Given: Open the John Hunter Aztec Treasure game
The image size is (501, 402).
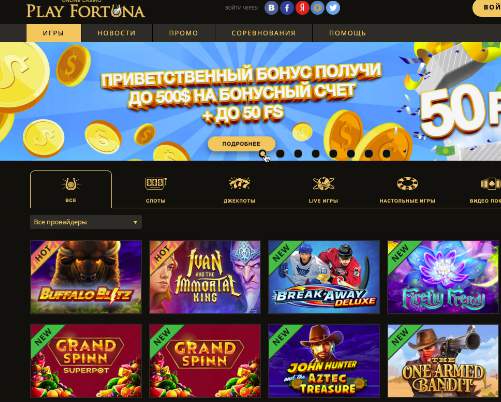Looking at the screenshot, I should pyautogui.click(x=324, y=361).
